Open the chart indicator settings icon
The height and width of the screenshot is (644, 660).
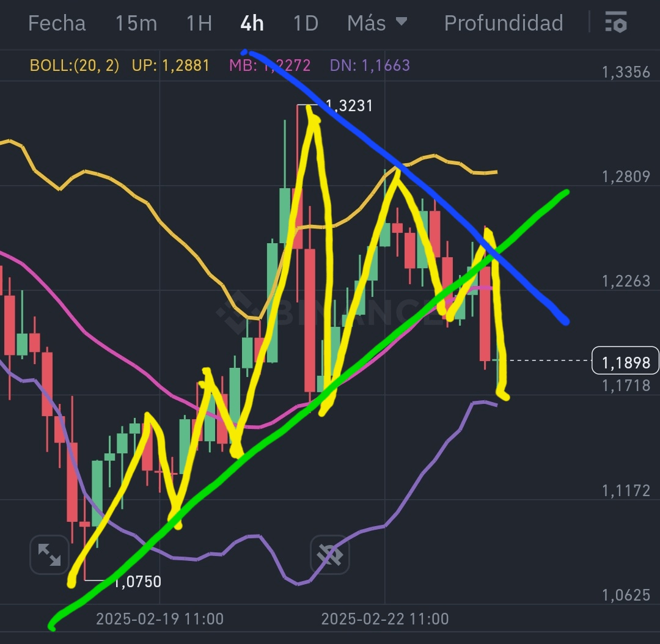click(616, 23)
